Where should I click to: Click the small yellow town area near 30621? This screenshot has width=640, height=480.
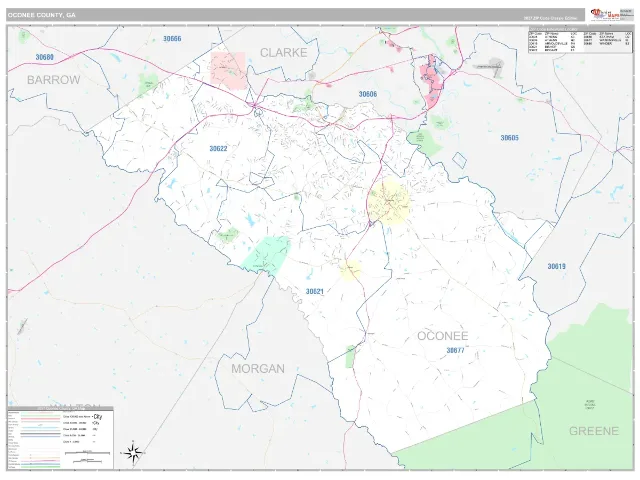(x=350, y=270)
